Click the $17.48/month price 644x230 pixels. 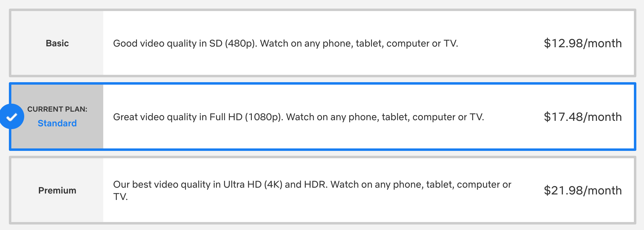583,117
